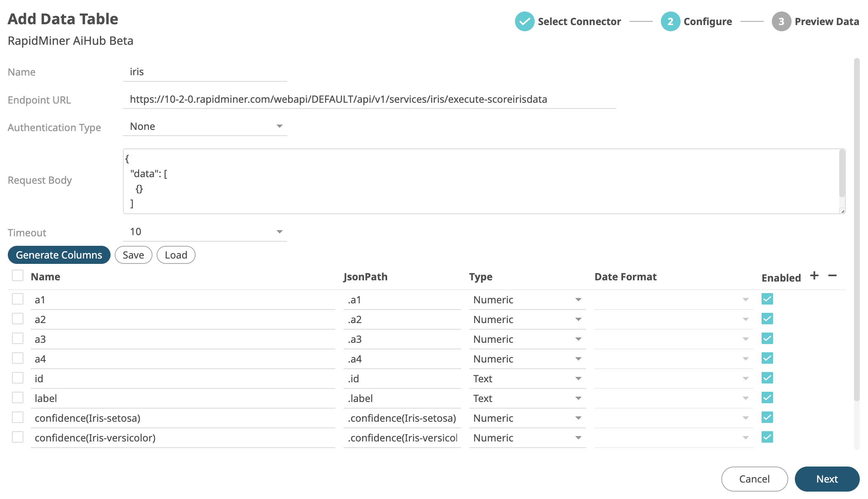Click the Generate Columns icon button

click(x=59, y=255)
